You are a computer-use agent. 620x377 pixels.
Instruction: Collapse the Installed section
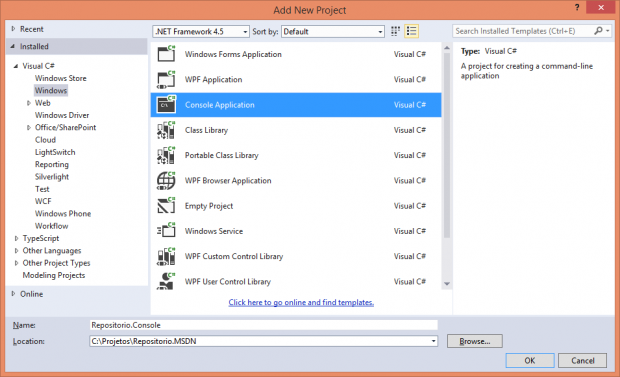tap(13, 46)
